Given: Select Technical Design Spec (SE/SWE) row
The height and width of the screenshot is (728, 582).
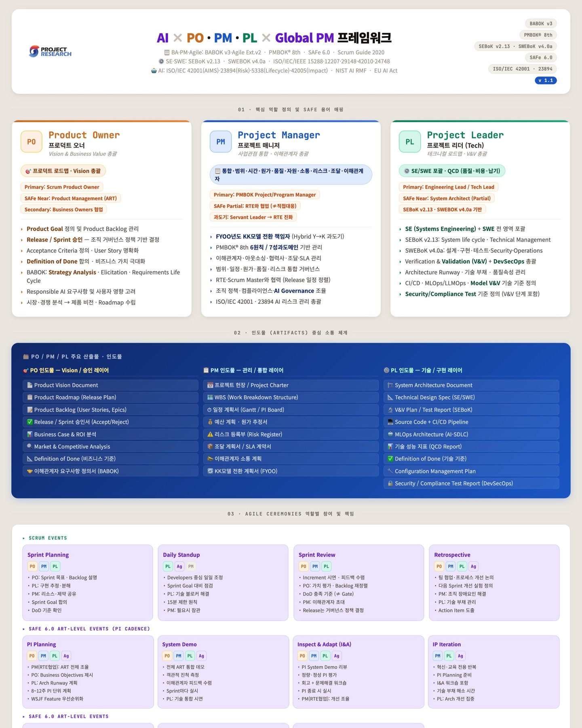Looking at the screenshot, I should coord(471,397).
